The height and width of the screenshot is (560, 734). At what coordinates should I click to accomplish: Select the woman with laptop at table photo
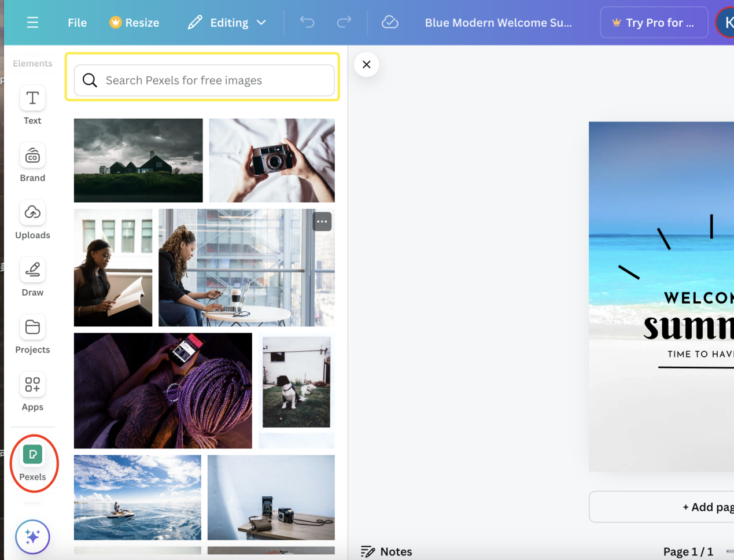pos(246,268)
